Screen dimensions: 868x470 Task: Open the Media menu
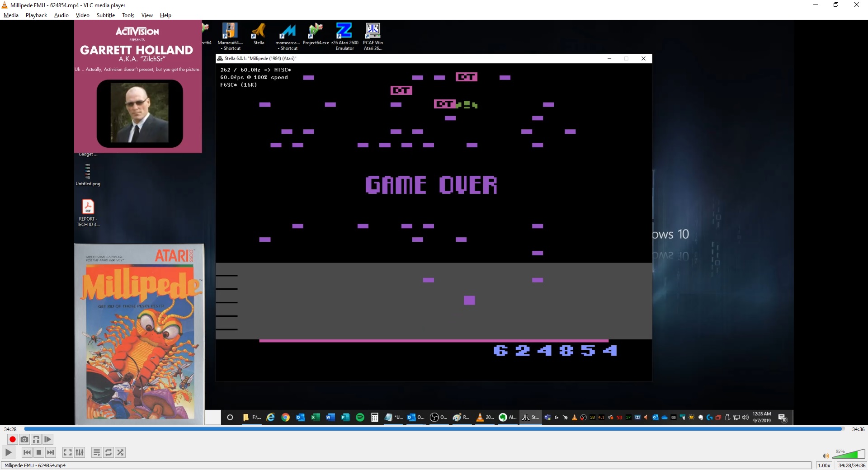click(11, 15)
